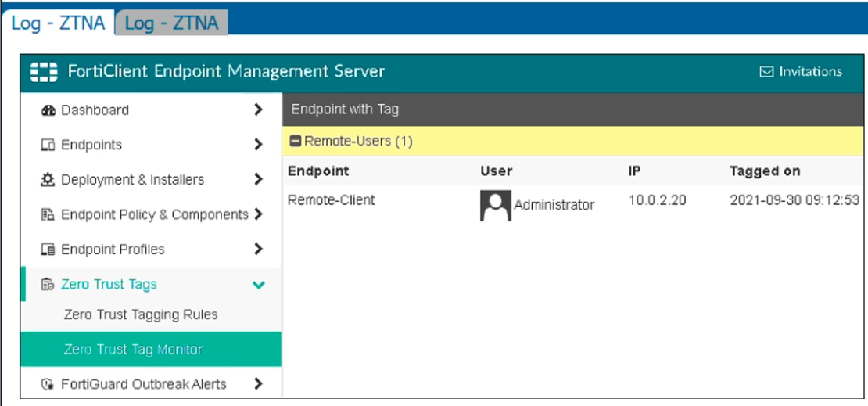Switch to the second Log - ZTNA tab
Viewport: 868px width, 406px height.
click(171, 23)
